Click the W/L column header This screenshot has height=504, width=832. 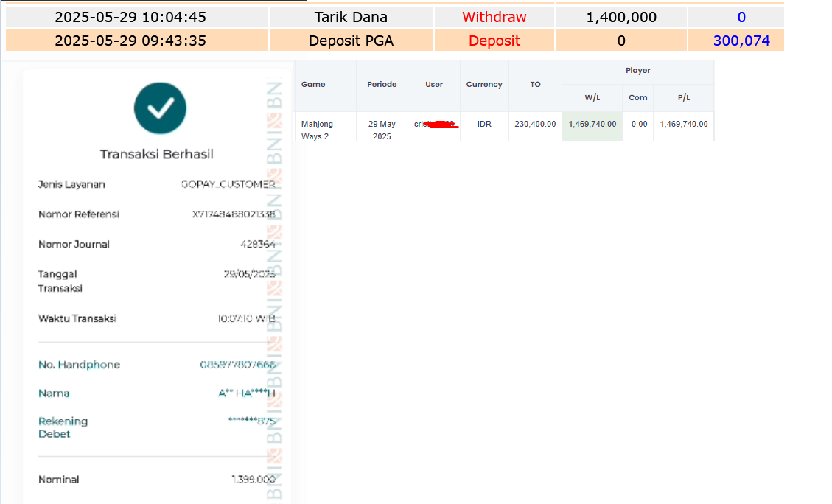[592, 97]
